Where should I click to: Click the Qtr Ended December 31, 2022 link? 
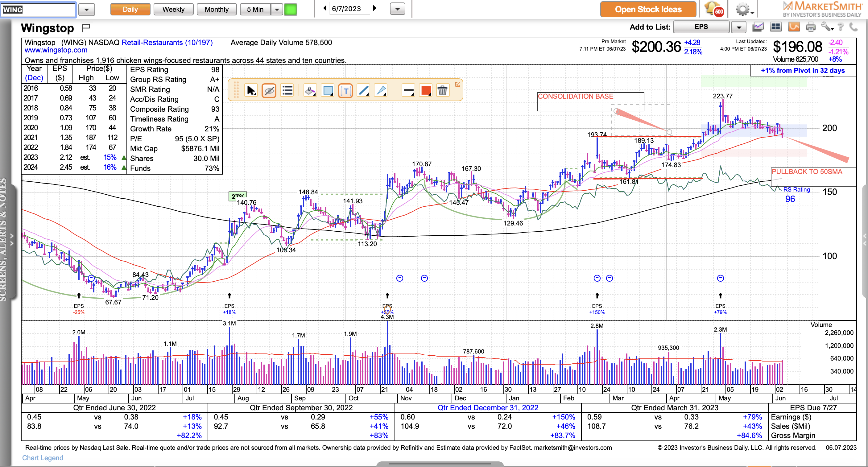488,408
